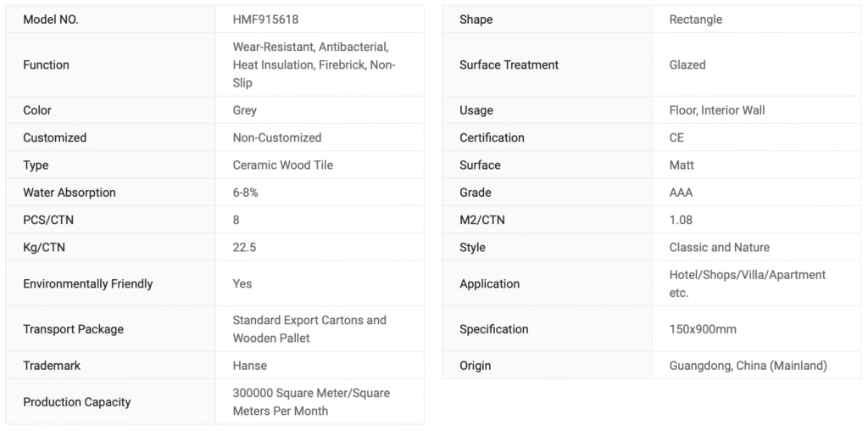Click the Rectangle shape value

click(696, 20)
